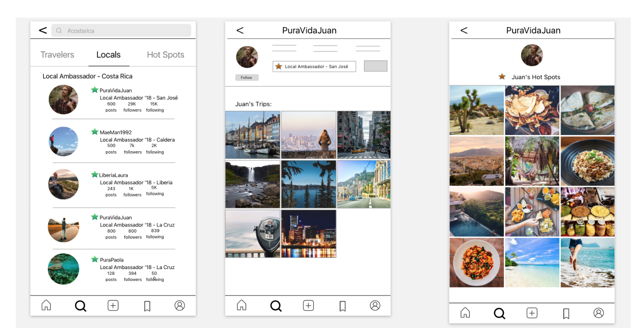The image size is (644, 328).
Task: Open the spice jars market photo
Action: [x=588, y=212]
